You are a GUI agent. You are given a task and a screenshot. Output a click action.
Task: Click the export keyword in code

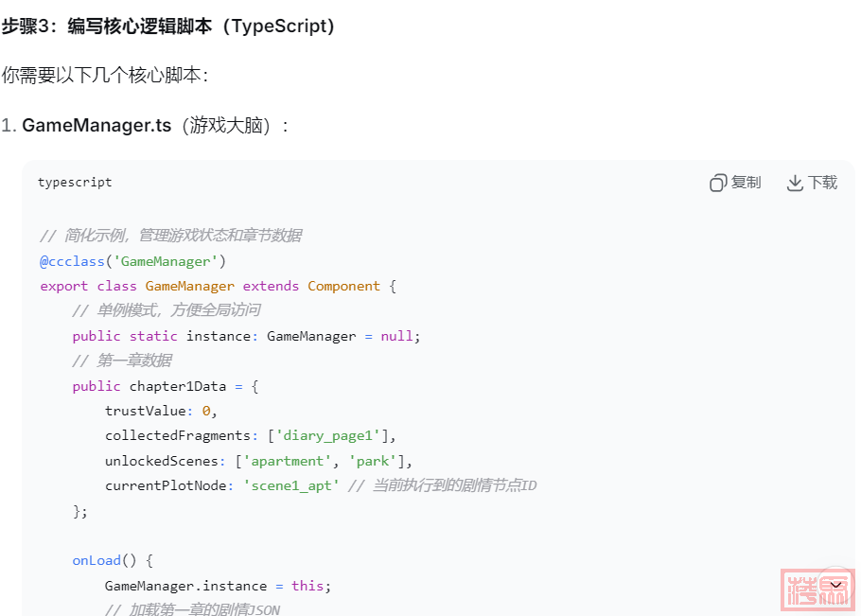[x=63, y=286]
